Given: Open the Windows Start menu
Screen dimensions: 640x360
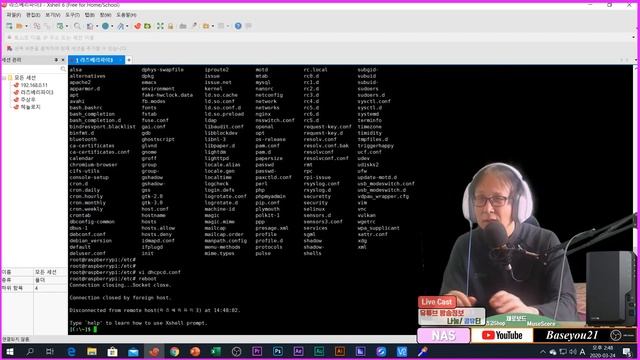Looking at the screenshot, I should 9,351.
